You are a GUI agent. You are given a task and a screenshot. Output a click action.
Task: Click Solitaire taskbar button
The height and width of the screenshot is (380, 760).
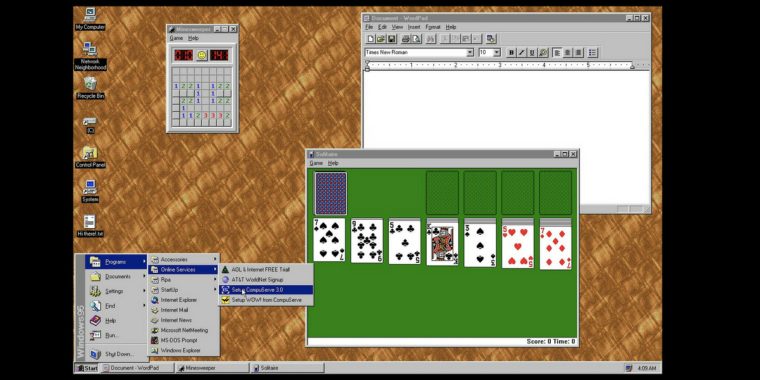point(287,368)
